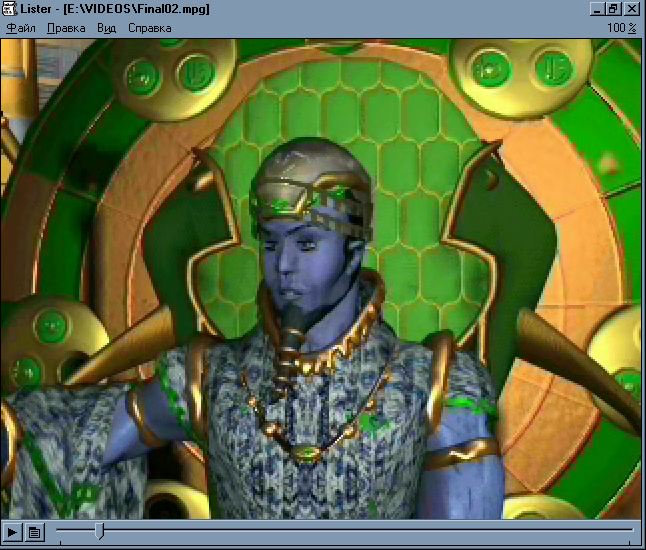646x550 pixels.
Task: Restore down the Lister window
Action: click(x=613, y=9)
